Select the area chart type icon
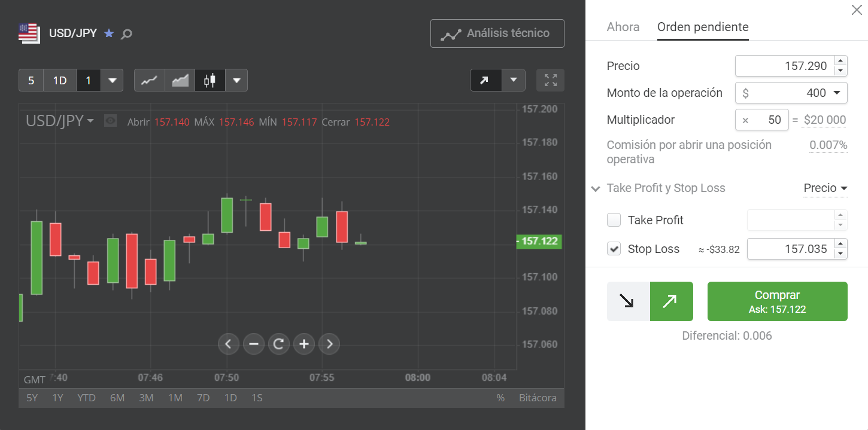 180,80
